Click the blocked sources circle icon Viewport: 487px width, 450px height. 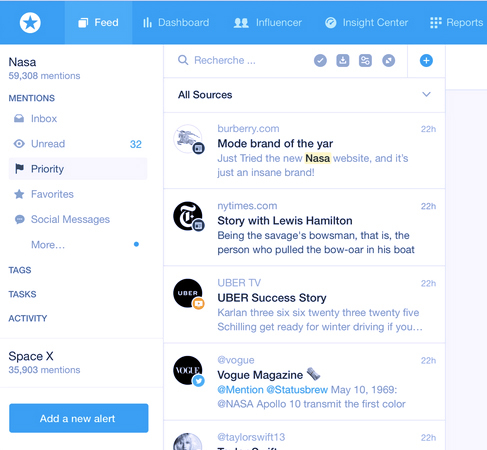click(388, 61)
